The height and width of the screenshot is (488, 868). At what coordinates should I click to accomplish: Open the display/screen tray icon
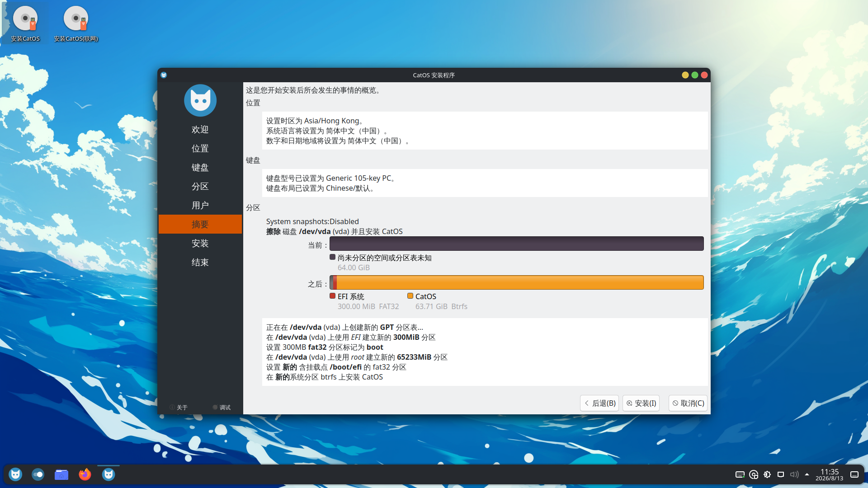pyautogui.click(x=781, y=474)
